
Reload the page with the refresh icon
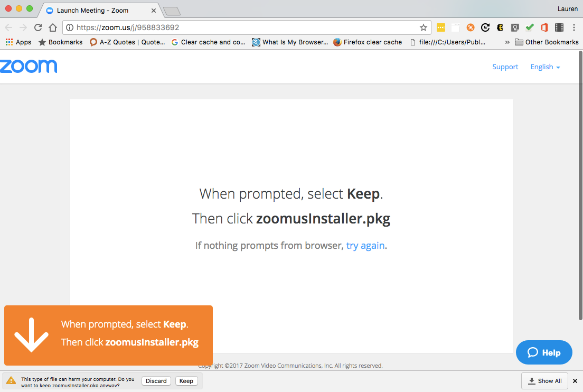(x=38, y=27)
